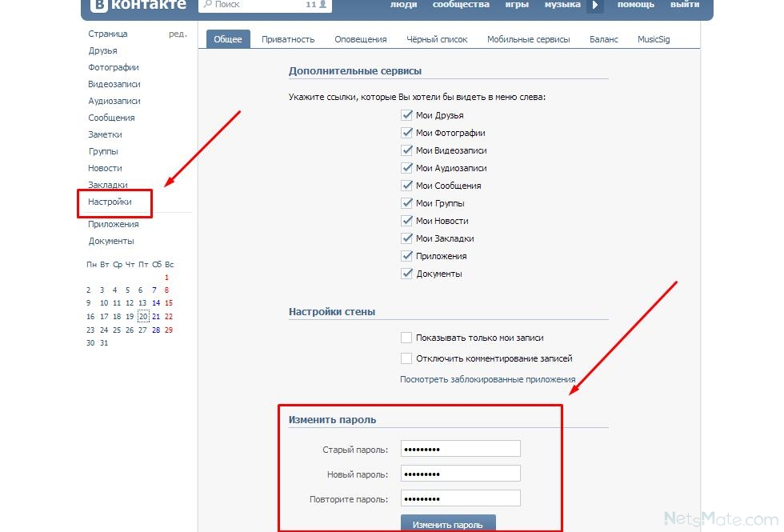Screen dimensions: 784x532
Task: Open the Чёрный список tab
Action: click(437, 39)
